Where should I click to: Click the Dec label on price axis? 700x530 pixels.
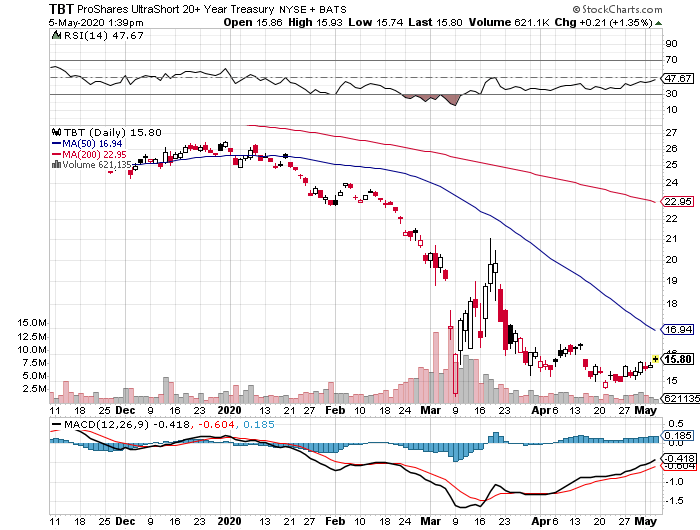click(125, 410)
